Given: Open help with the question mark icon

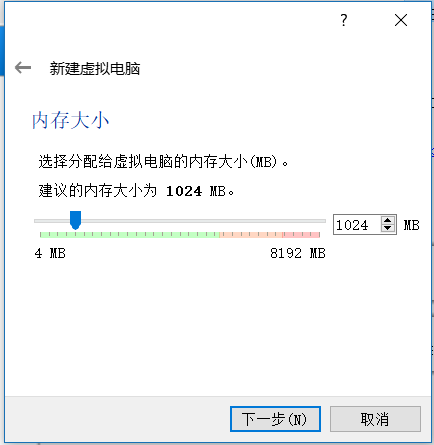Looking at the screenshot, I should [x=344, y=20].
